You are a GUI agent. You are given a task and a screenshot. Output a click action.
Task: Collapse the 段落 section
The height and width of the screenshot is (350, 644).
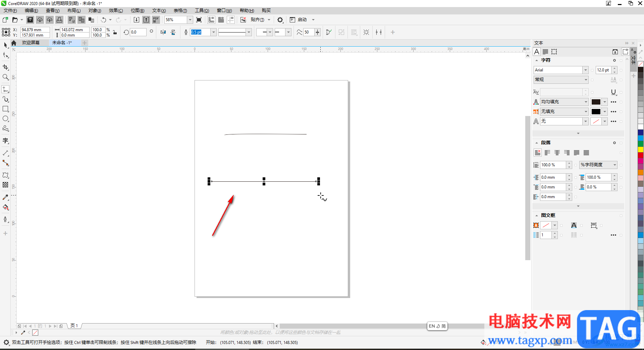point(537,143)
